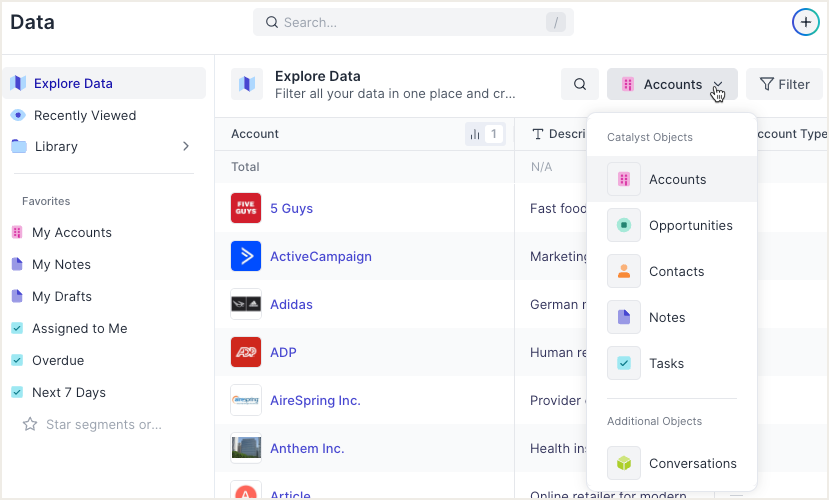Expand the Library chevron
The height and width of the screenshot is (500, 829).
[186, 146]
